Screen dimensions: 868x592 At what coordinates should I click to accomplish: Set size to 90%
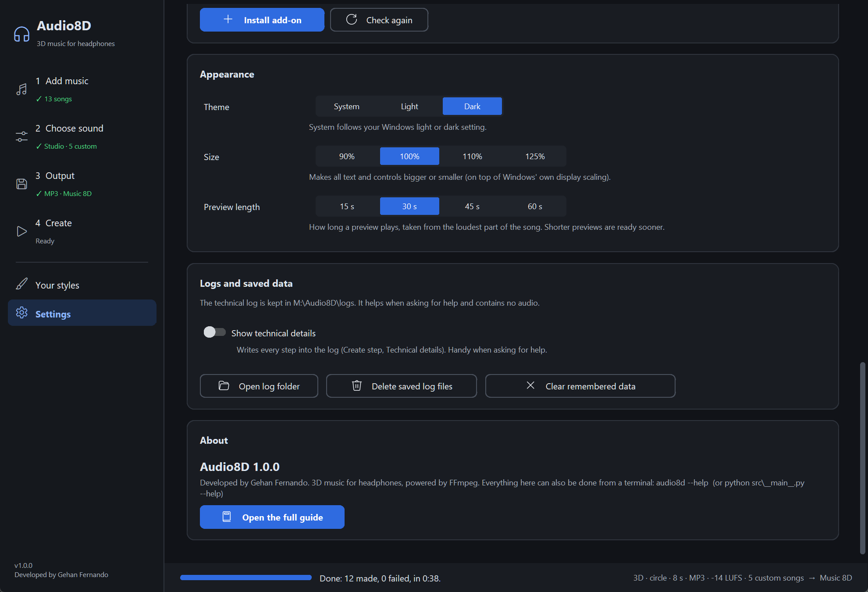point(347,156)
